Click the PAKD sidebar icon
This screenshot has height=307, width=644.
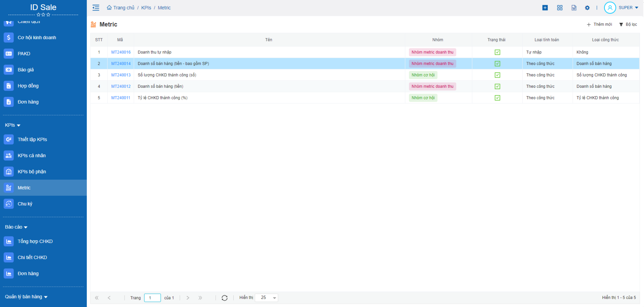[9, 53]
